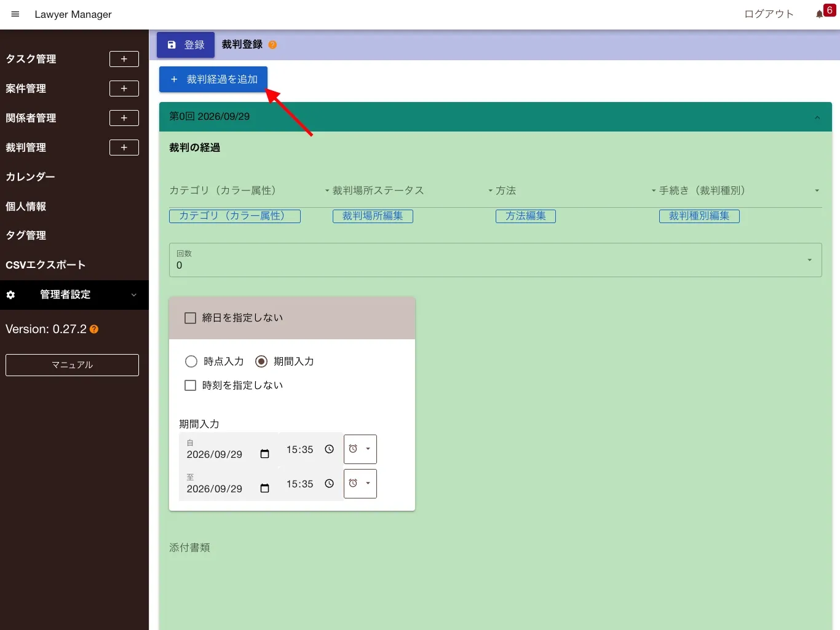
Task: Open カテゴリ（カラー属性） dropdown
Action: [250, 191]
